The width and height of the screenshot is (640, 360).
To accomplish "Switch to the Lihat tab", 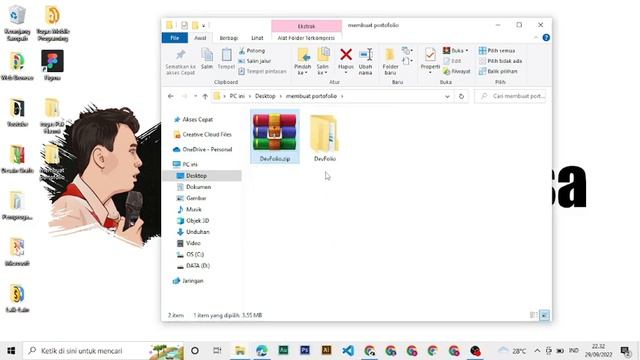I will [257, 38].
